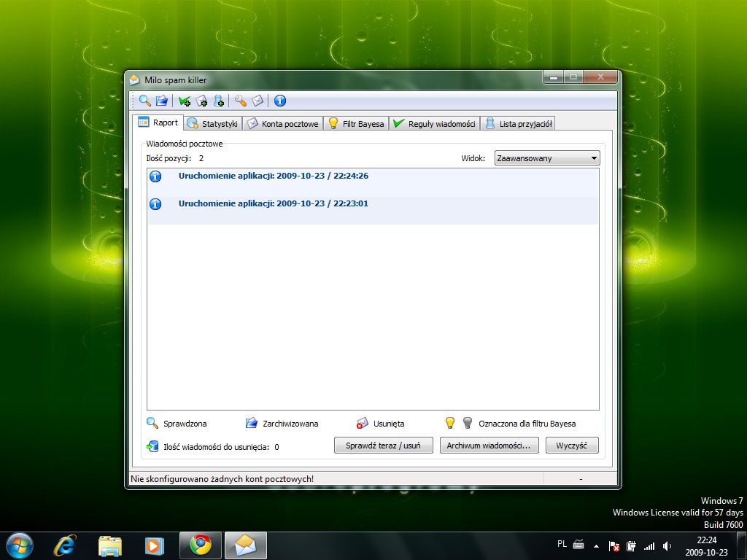Click the Ilość pozycji: 2 label
This screenshot has height=560, width=747.
coord(175,158)
